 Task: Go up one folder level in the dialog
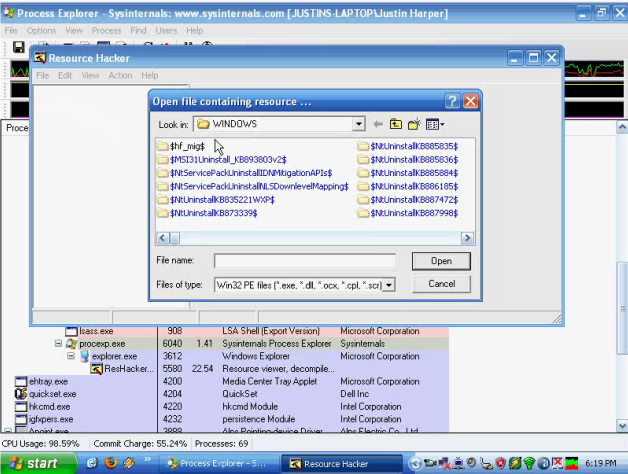click(x=396, y=124)
